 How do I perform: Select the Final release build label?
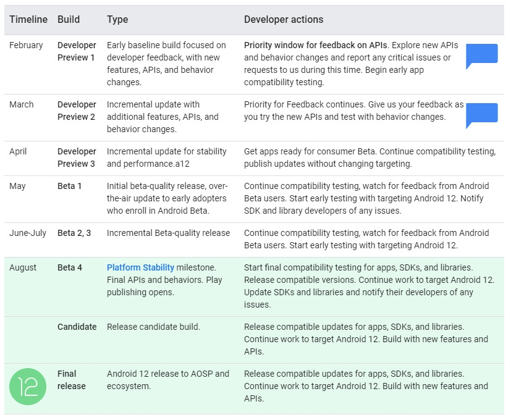click(72, 380)
